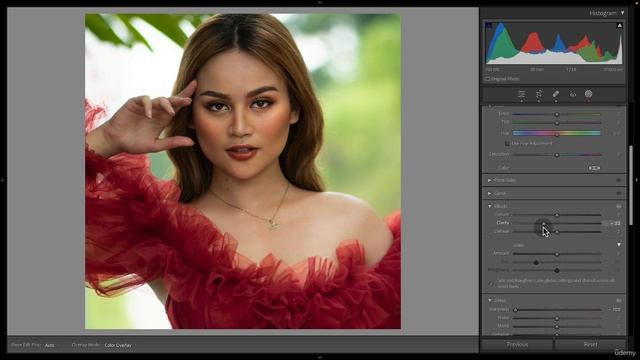Image resolution: width=640 pixels, height=360 pixels.
Task: Toggle the Use Fine Adjustment checkbox
Action: (x=507, y=144)
